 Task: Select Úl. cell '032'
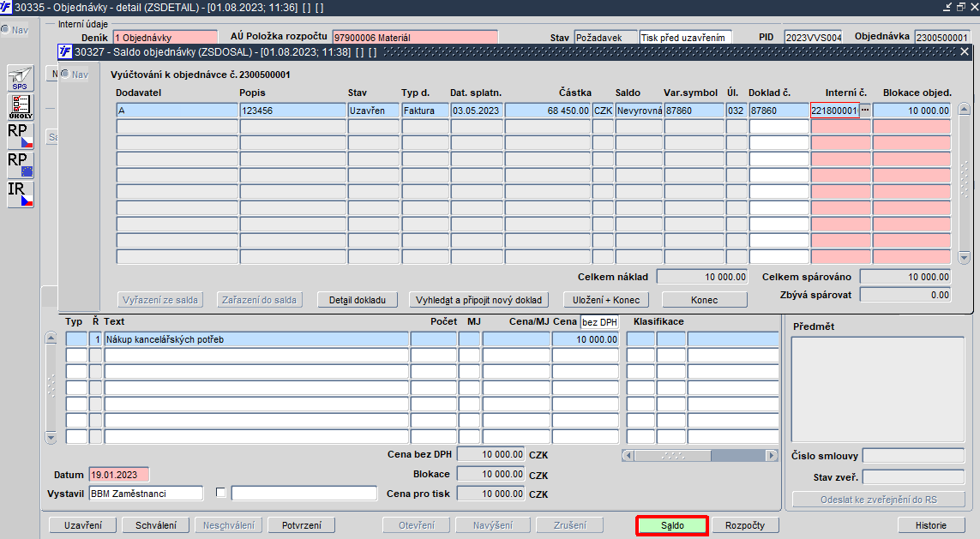pos(737,111)
